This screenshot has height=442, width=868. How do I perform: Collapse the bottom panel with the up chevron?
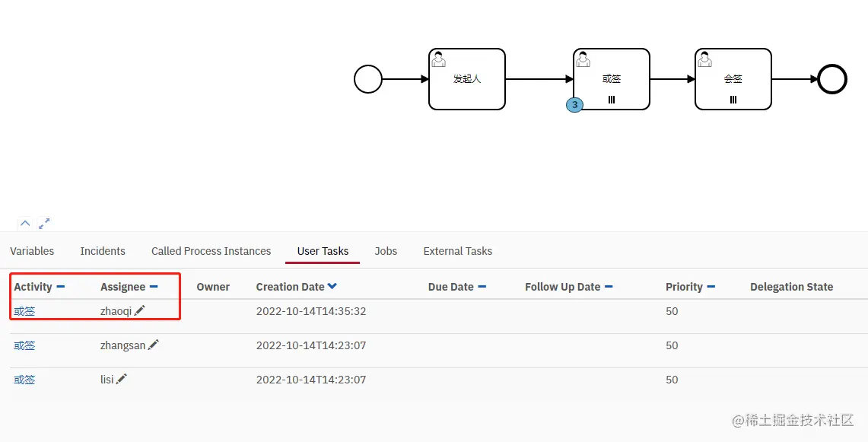tap(25, 223)
